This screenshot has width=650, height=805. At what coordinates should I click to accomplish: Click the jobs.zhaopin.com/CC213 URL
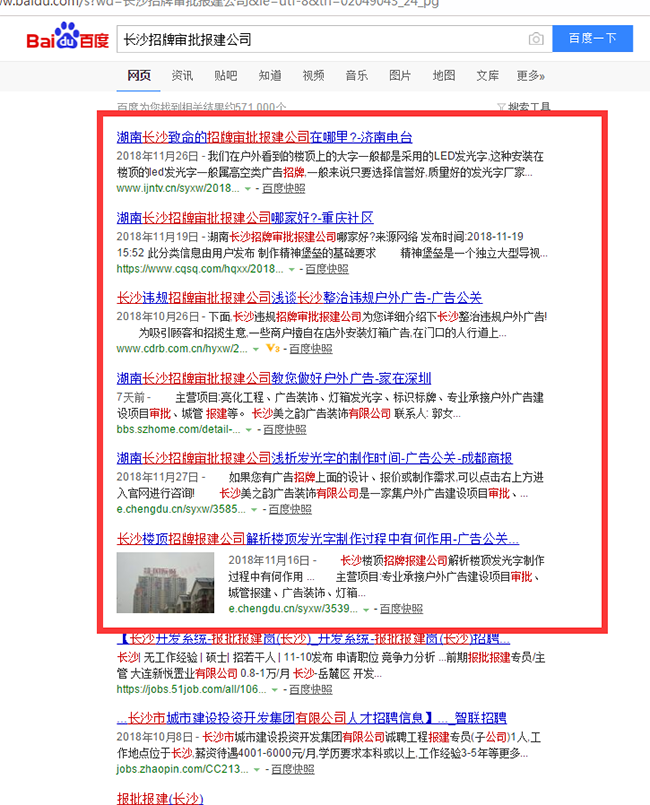[182, 770]
